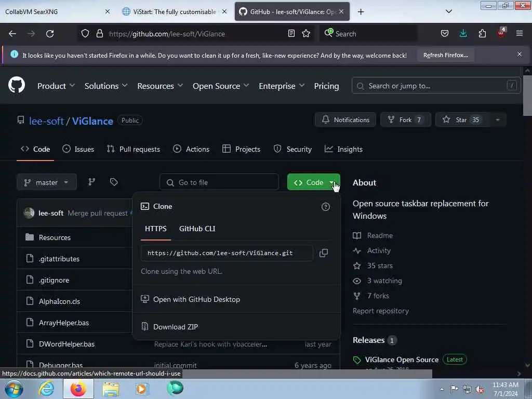Select HTTPS clone tab
The height and width of the screenshot is (399, 532).
(x=156, y=229)
